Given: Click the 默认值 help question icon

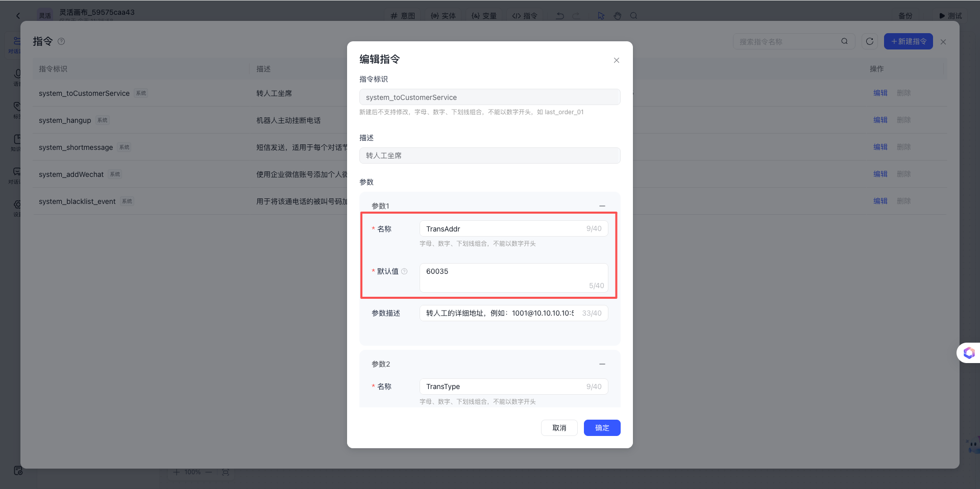Looking at the screenshot, I should [404, 271].
